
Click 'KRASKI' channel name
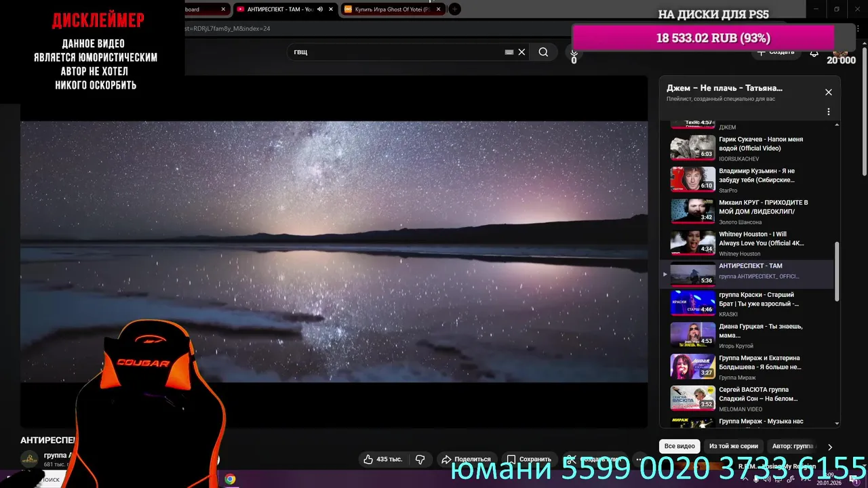tap(728, 314)
